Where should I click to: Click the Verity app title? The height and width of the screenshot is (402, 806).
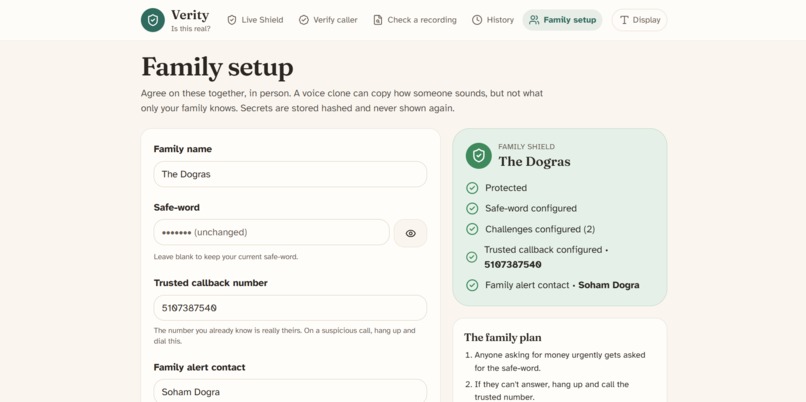point(190,15)
